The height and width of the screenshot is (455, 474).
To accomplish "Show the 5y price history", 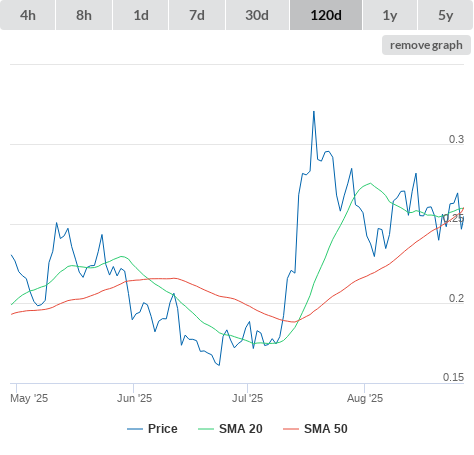I will [445, 15].
